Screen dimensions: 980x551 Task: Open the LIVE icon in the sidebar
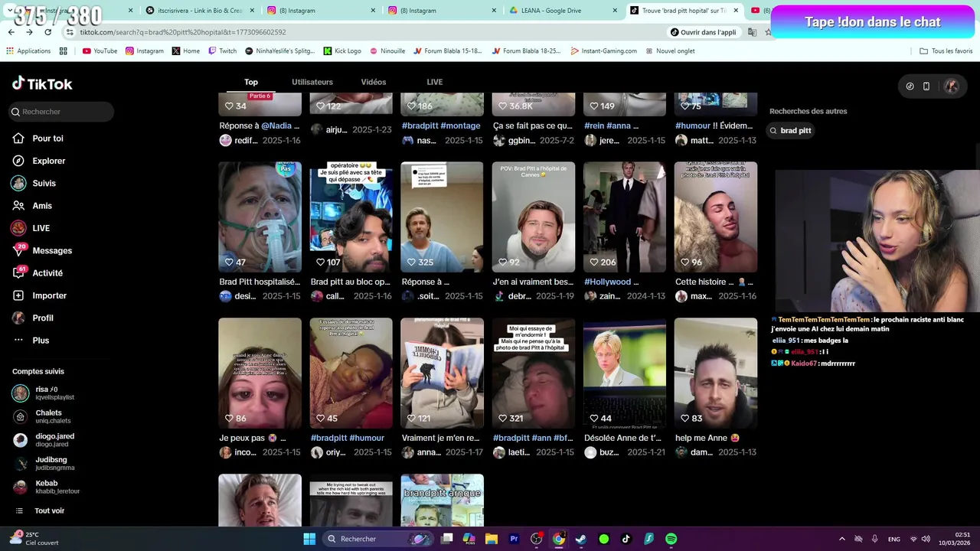18,228
